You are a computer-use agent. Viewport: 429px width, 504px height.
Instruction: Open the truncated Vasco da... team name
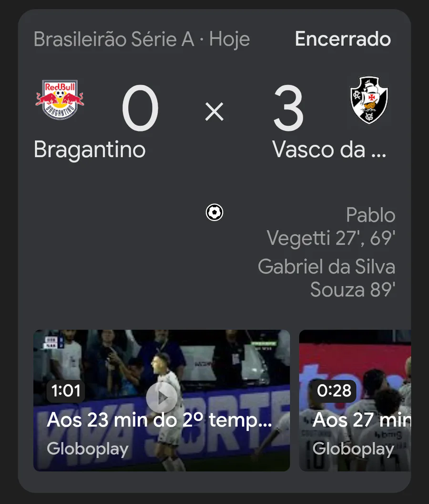(329, 150)
